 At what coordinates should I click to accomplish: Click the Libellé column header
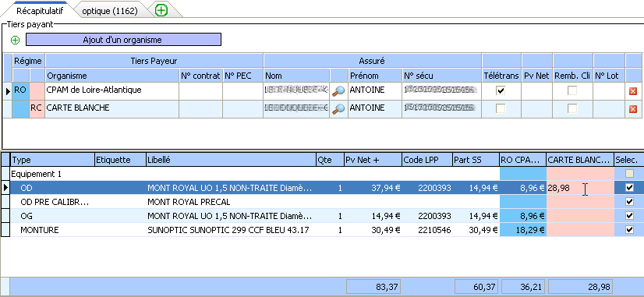click(x=232, y=161)
